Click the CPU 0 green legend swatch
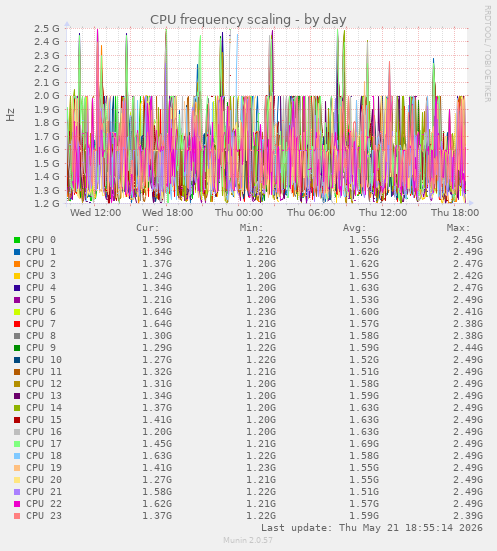The height and width of the screenshot is (551, 497). pos(17,240)
